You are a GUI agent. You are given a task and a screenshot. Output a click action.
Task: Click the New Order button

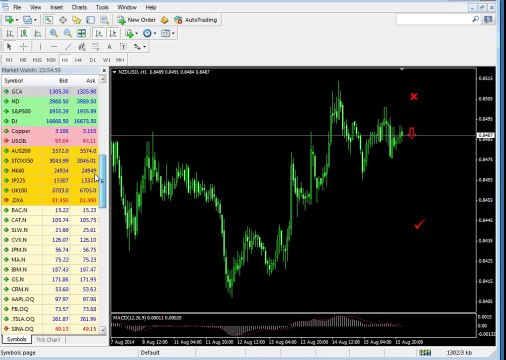pyautogui.click(x=137, y=20)
